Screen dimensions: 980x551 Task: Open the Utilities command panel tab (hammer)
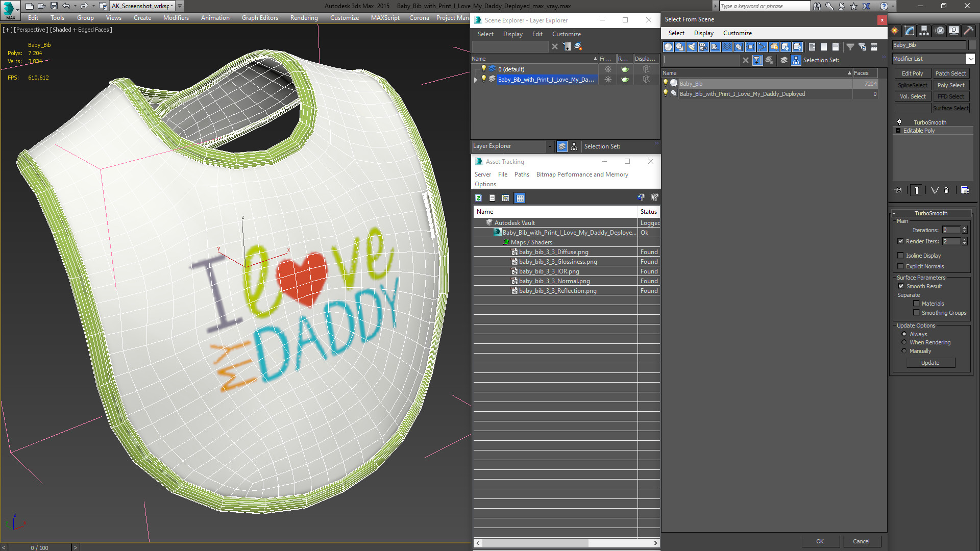point(968,31)
